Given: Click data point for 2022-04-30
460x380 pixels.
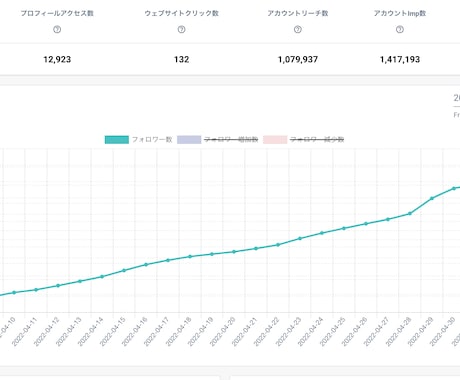Looking at the screenshot, I should (454, 188).
